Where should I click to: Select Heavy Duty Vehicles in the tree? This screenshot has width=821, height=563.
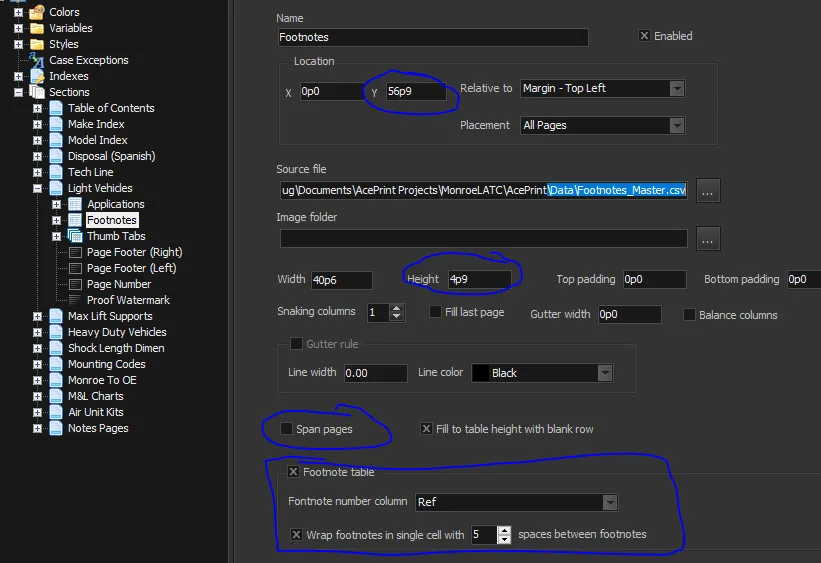pyautogui.click(x=117, y=332)
